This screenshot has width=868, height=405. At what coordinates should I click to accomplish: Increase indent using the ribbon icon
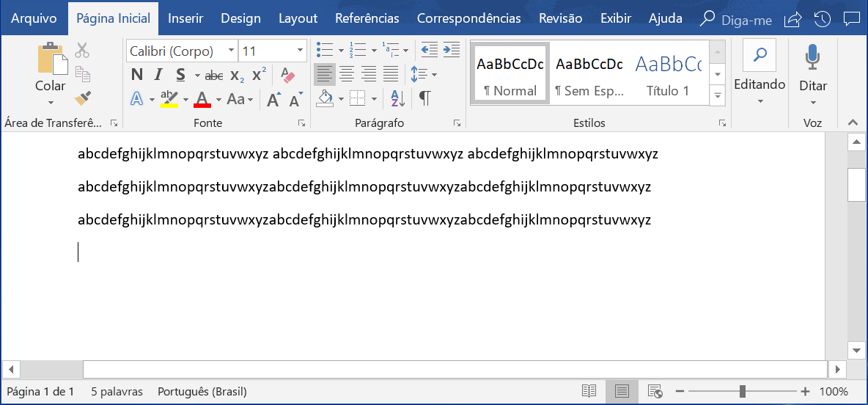[452, 51]
